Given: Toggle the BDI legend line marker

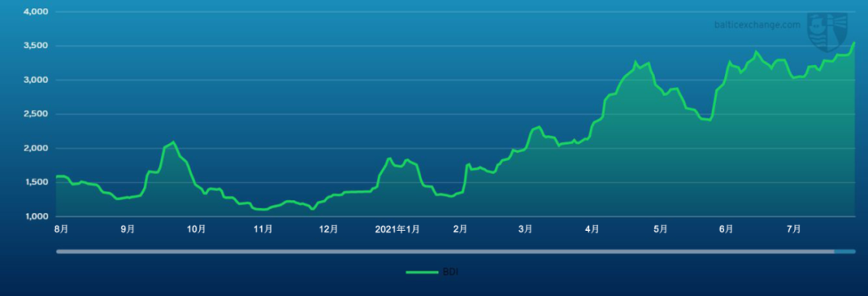Looking at the screenshot, I should [422, 272].
